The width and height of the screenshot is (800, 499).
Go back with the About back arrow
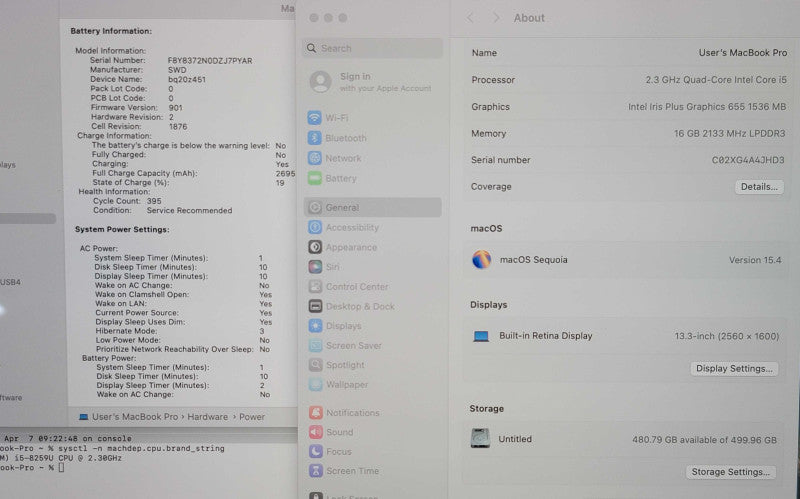[x=470, y=18]
